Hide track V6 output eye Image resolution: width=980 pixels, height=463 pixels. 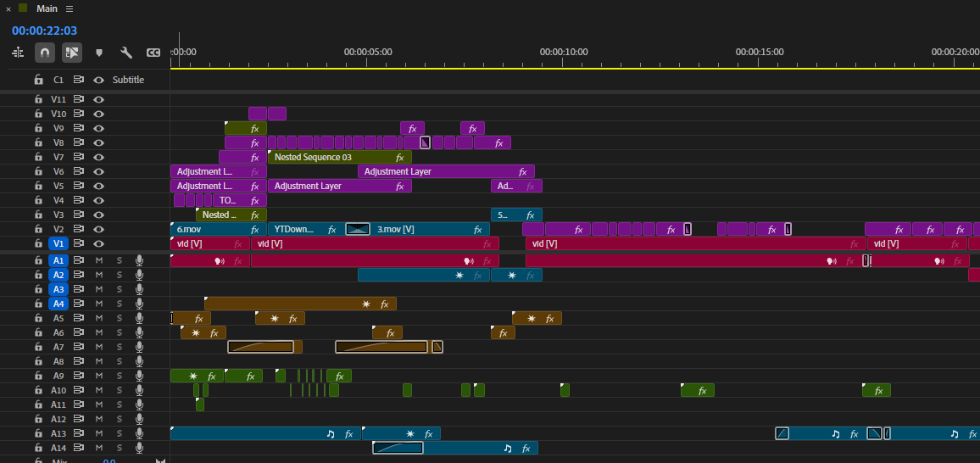98,171
